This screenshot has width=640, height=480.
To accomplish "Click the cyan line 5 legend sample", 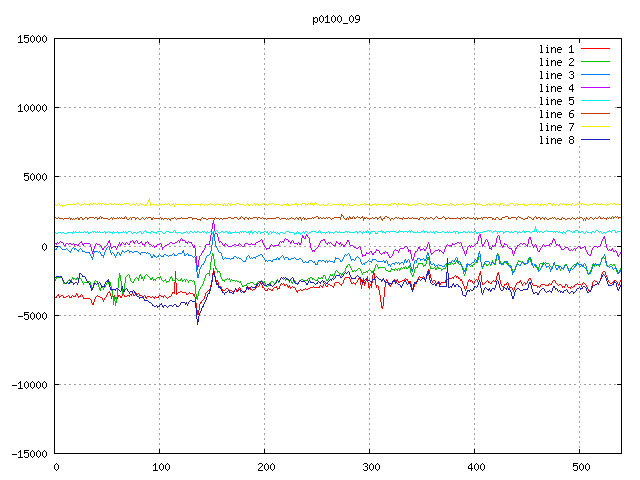I will tap(595, 101).
